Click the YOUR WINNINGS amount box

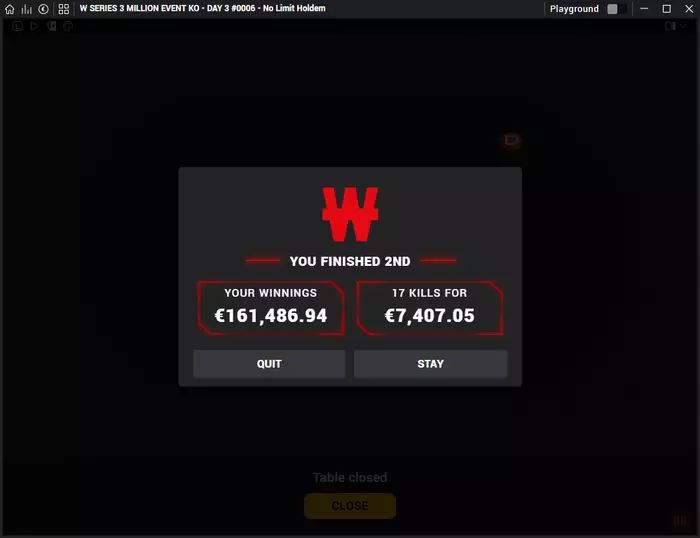tap(271, 308)
